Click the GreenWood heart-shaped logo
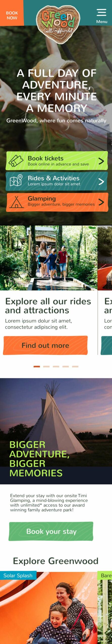Image resolution: width=112 pixels, height=644 pixels. click(58, 24)
